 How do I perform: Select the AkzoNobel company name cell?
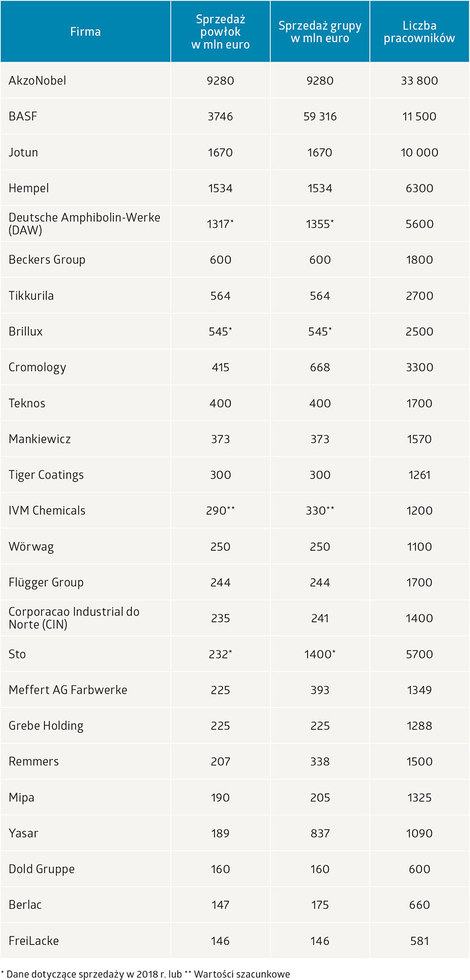pos(37,81)
